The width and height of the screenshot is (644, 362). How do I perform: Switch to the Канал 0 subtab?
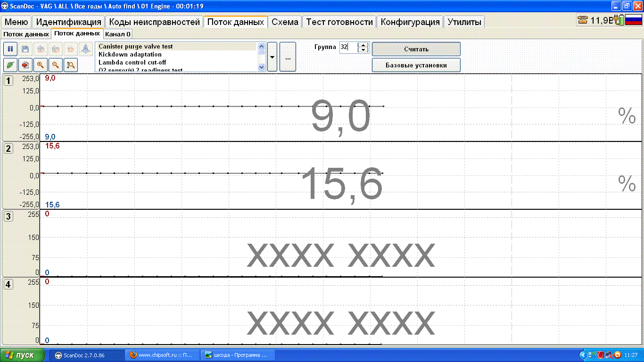click(118, 34)
